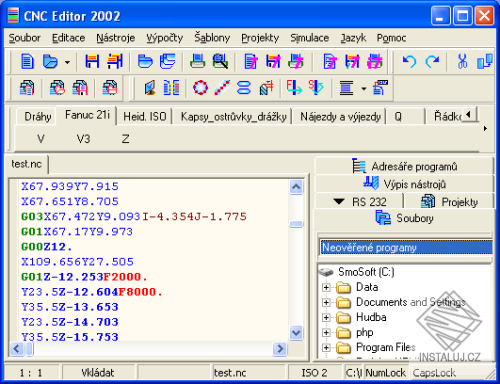The height and width of the screenshot is (384, 500).
Task: Click the black horizontal lines icon
Action: 346,88
